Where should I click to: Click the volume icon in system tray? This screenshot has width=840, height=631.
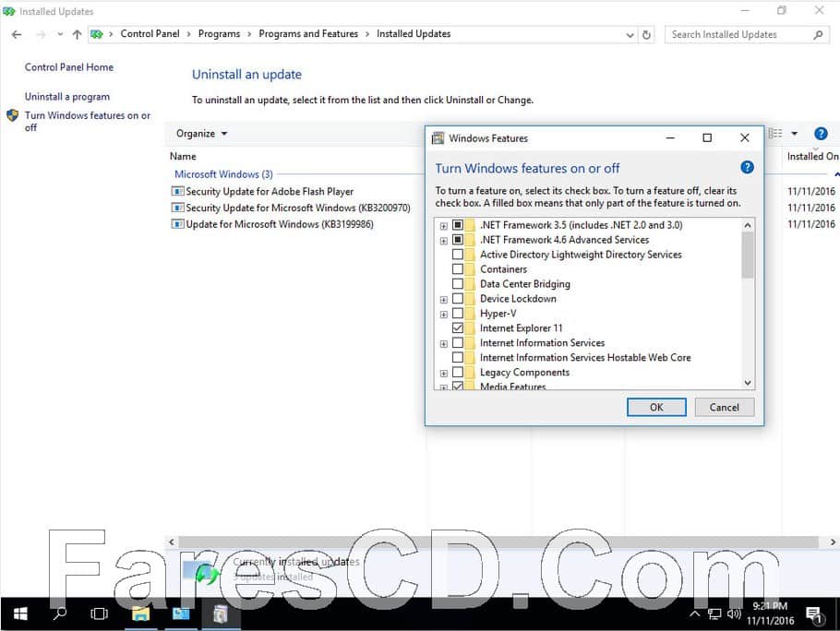tap(734, 613)
